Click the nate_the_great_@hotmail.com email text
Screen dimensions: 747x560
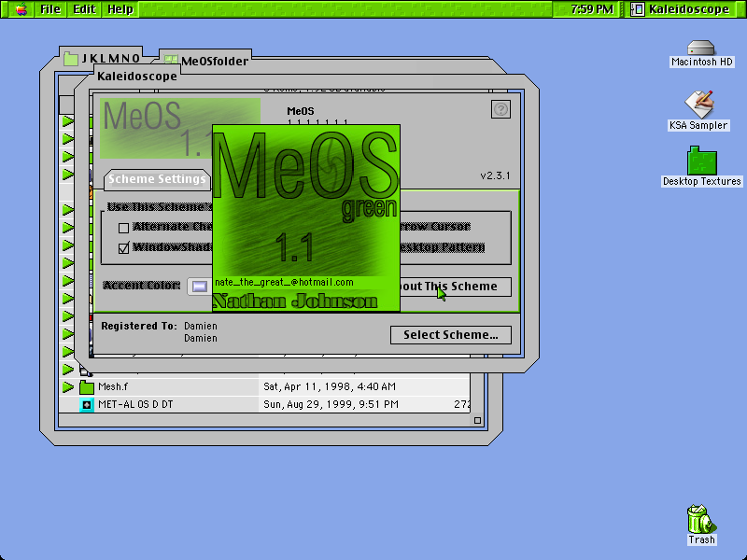tap(284, 283)
